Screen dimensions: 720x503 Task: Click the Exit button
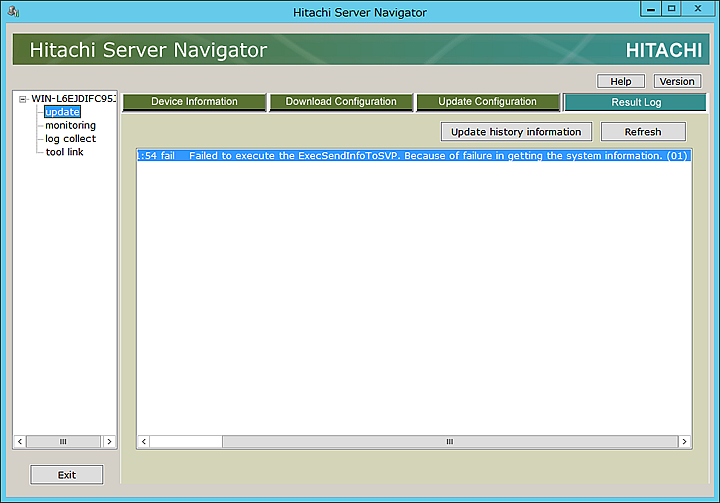[67, 475]
